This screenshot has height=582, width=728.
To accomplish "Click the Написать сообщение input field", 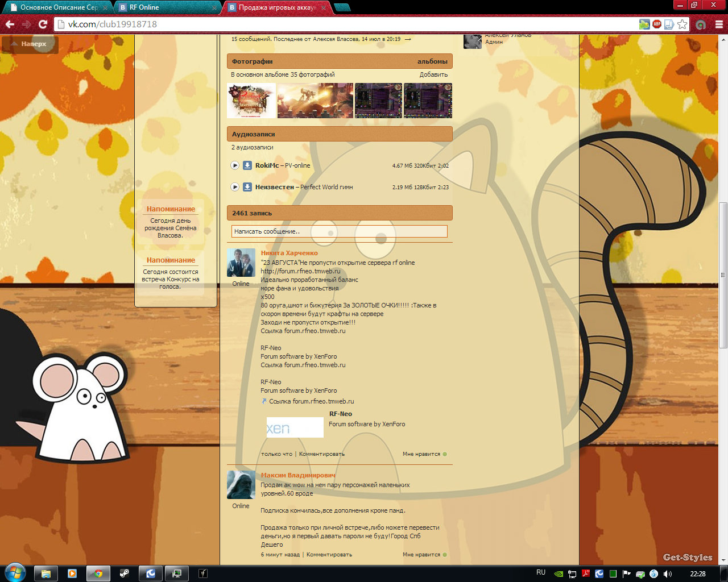I will tap(340, 231).
